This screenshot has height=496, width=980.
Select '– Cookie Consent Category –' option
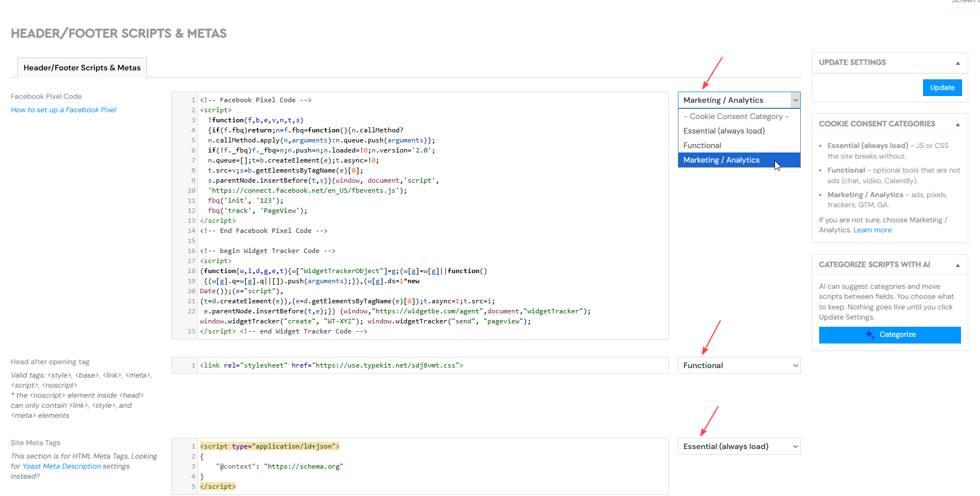[x=739, y=116]
